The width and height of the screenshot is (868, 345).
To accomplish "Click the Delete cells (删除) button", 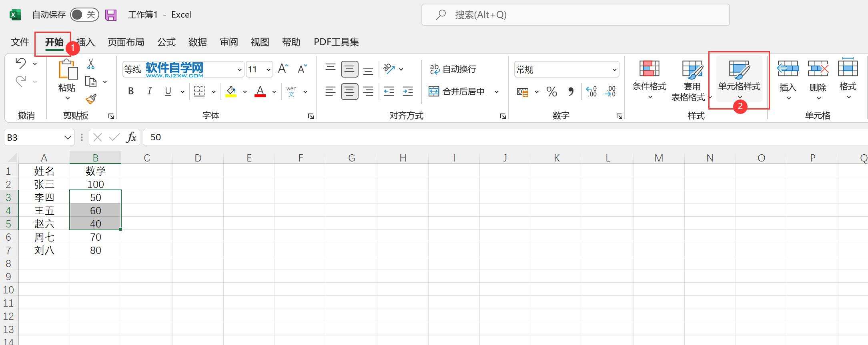I will 818,80.
